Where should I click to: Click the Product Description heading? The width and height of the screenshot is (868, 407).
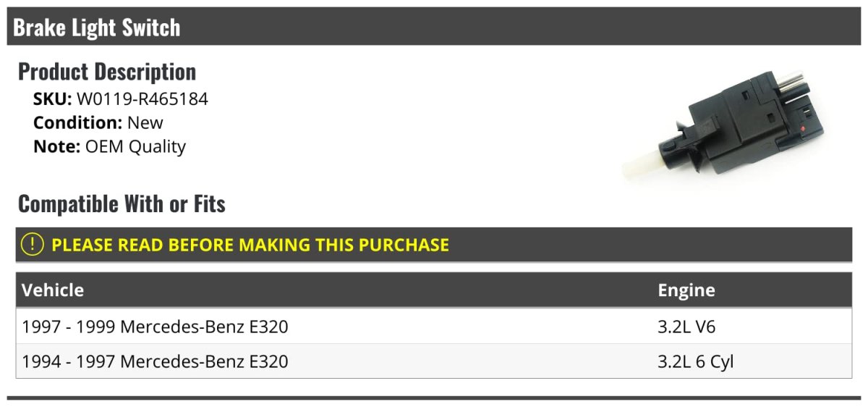(107, 72)
